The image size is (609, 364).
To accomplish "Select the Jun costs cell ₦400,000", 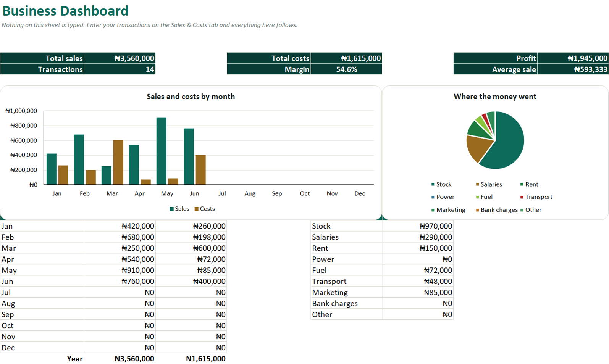I will click(191, 281).
